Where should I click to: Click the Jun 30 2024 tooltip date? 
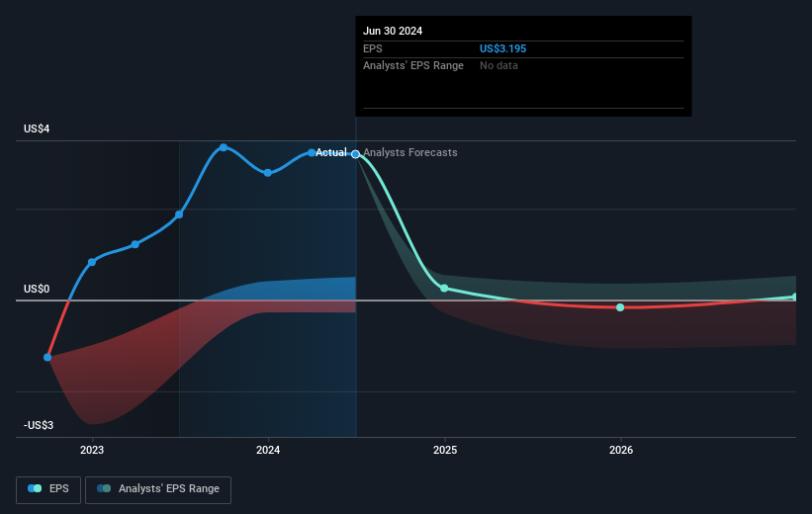pos(393,31)
